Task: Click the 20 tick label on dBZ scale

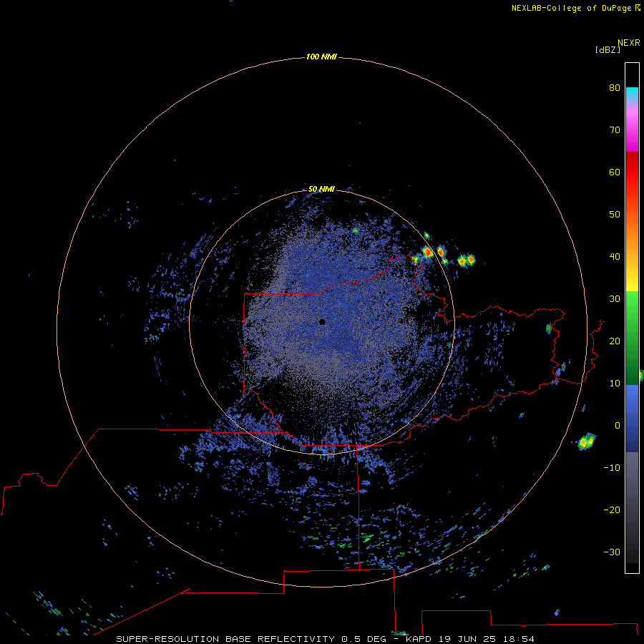Action: click(615, 341)
